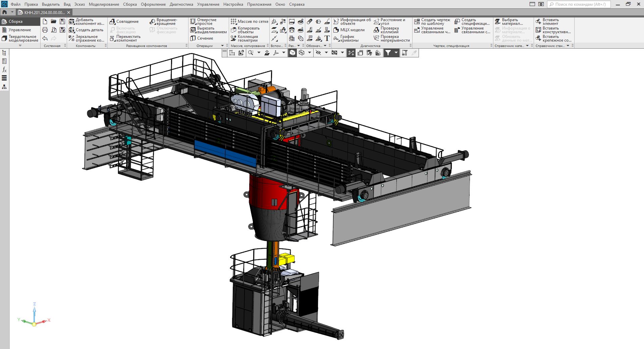This screenshot has height=349, width=644.
Task: Expand the filter funnel dropdown arrow
Action: [396, 53]
